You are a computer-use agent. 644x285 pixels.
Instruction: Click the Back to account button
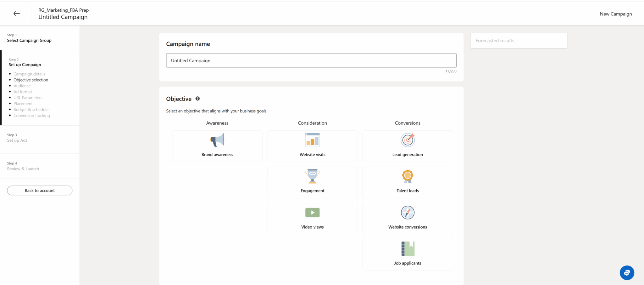click(40, 191)
